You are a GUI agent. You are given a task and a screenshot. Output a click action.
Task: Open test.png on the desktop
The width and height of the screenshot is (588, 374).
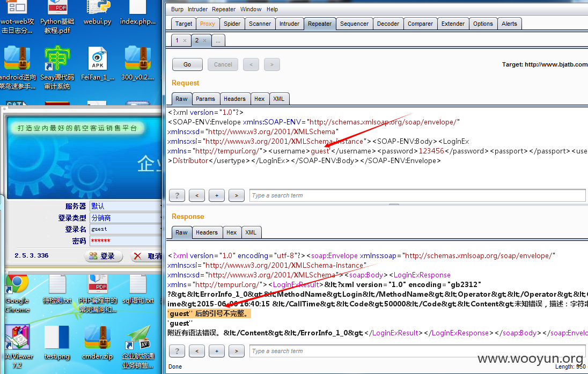57,342
